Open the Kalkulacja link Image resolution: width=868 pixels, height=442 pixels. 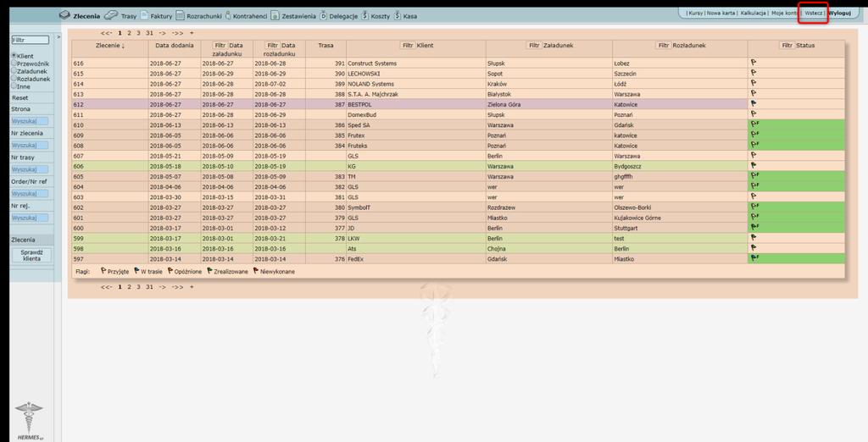coord(753,13)
